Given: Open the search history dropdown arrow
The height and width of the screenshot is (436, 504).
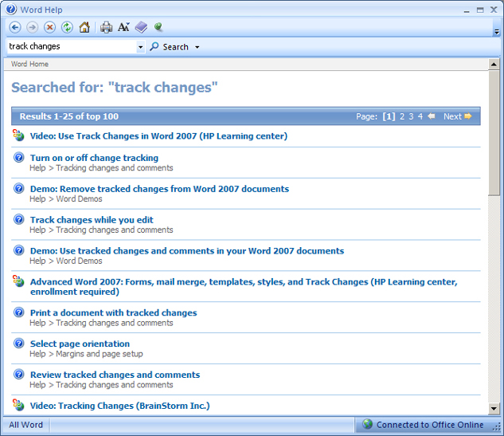Looking at the screenshot, I should coord(140,47).
